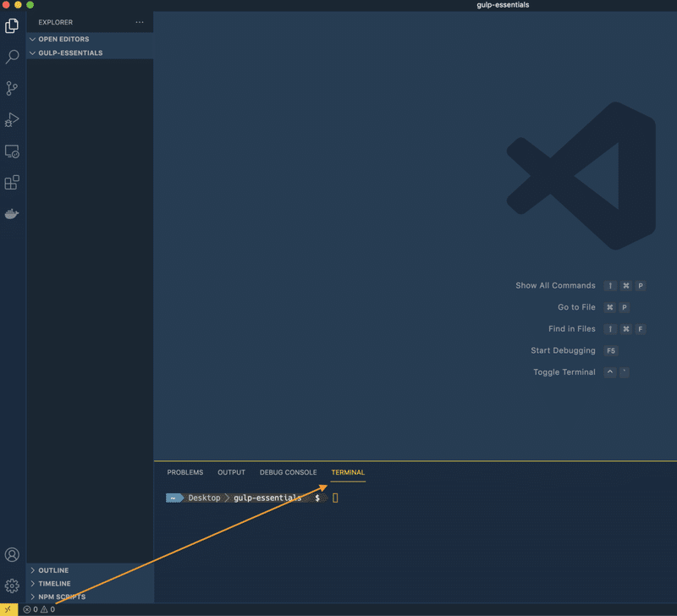Open the Remote Explorer icon

pos(12,151)
